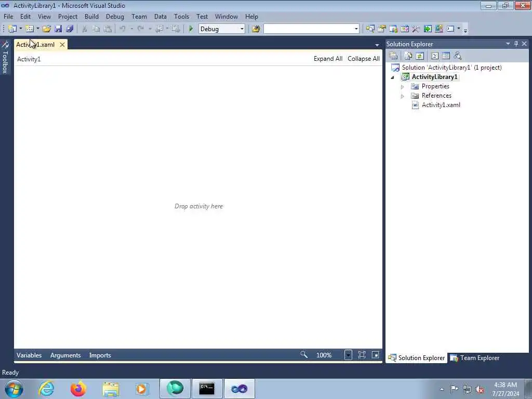
Task: Click the Add New Item toolbar icon
Action: pos(30,29)
